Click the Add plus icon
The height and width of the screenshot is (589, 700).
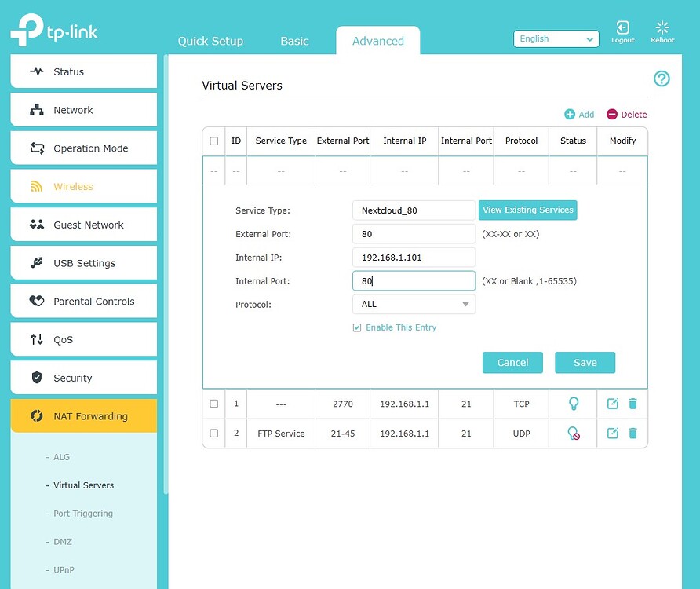(x=570, y=115)
